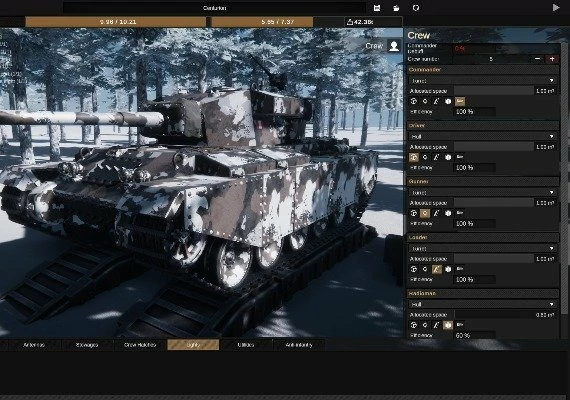Edit the Centurion vehicle name field

click(214, 8)
